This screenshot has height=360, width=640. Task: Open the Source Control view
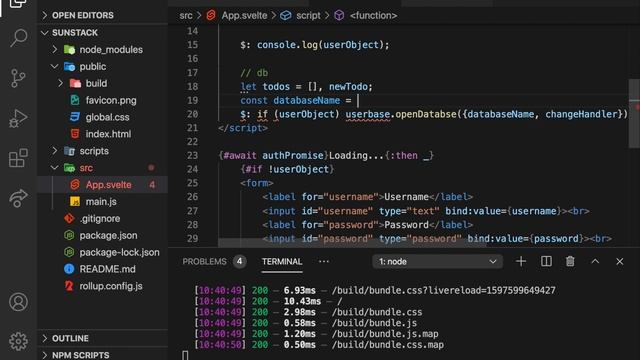click(18, 78)
